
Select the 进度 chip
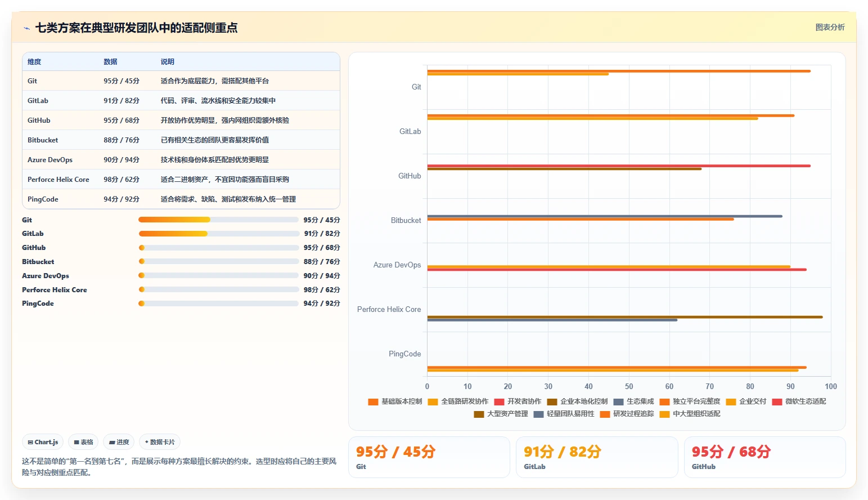(119, 442)
